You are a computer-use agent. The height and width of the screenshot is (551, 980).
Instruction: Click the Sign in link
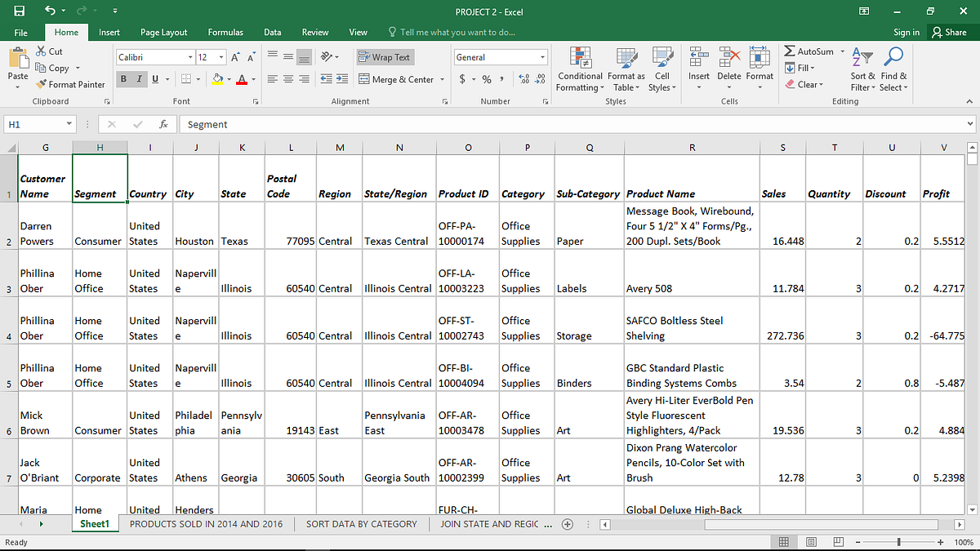(906, 32)
